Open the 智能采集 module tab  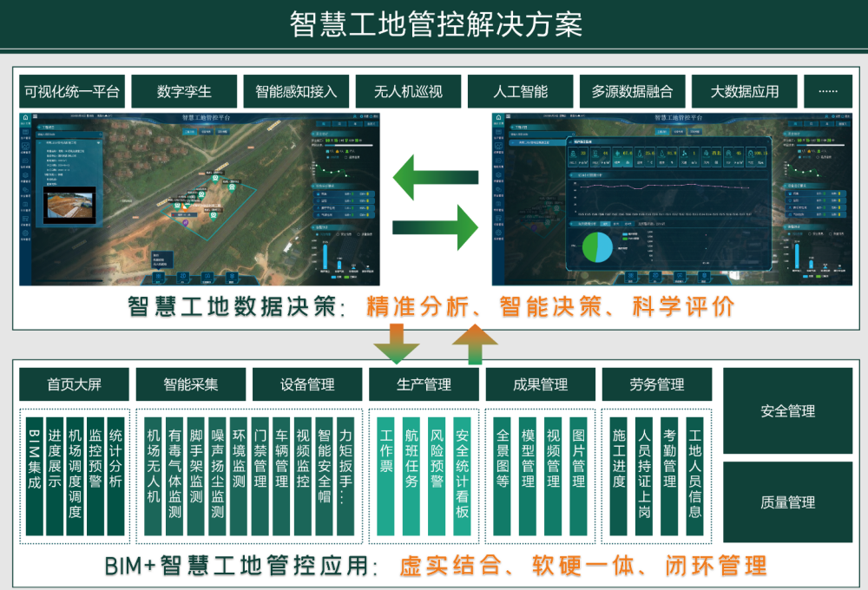pos(190,384)
